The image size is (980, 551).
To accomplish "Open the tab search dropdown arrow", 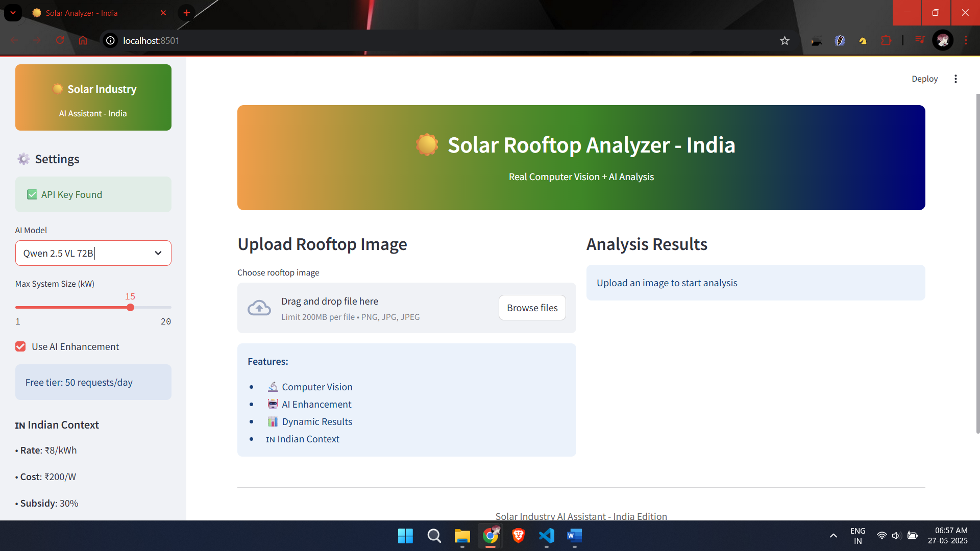I will pos(13,13).
